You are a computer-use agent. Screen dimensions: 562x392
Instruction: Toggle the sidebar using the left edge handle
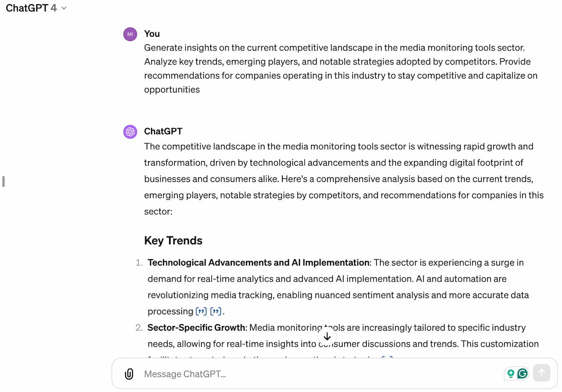(3, 181)
